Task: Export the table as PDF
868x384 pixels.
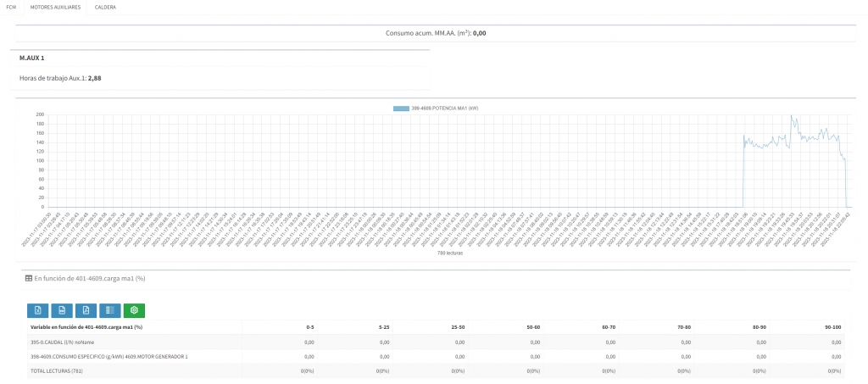Action: (86, 310)
